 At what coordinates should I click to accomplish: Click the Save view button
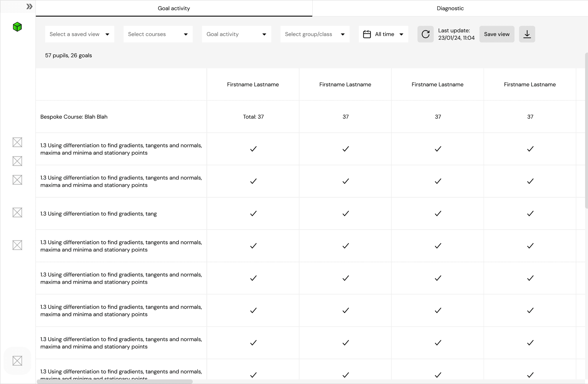pyautogui.click(x=497, y=34)
